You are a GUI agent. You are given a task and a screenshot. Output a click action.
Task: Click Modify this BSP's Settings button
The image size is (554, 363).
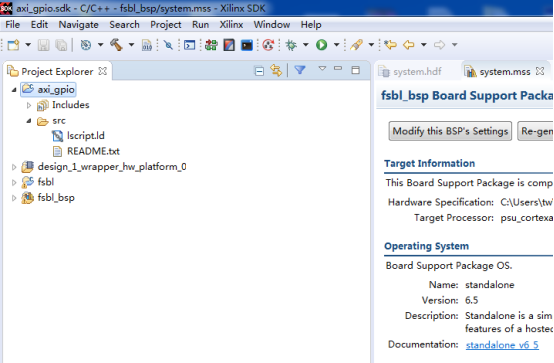click(450, 131)
